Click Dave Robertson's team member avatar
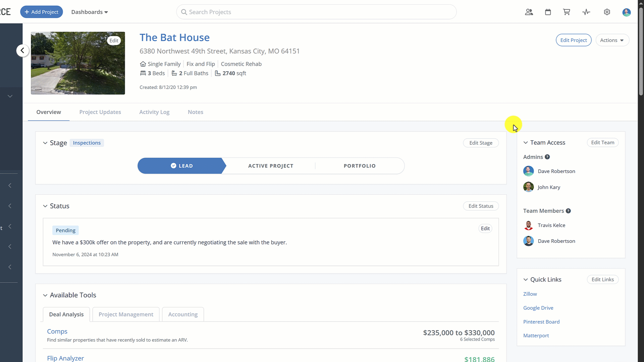644x362 pixels. point(528,241)
